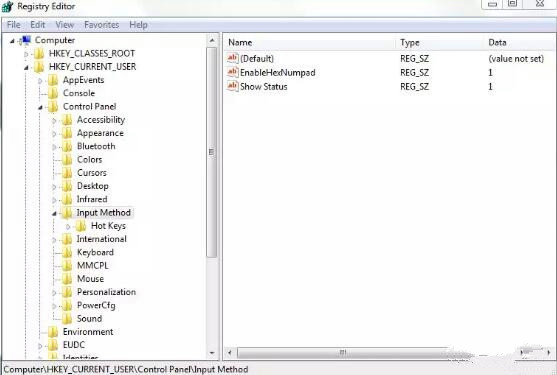Expand the Hot Keys key arrow
557x375 pixels.
point(69,227)
